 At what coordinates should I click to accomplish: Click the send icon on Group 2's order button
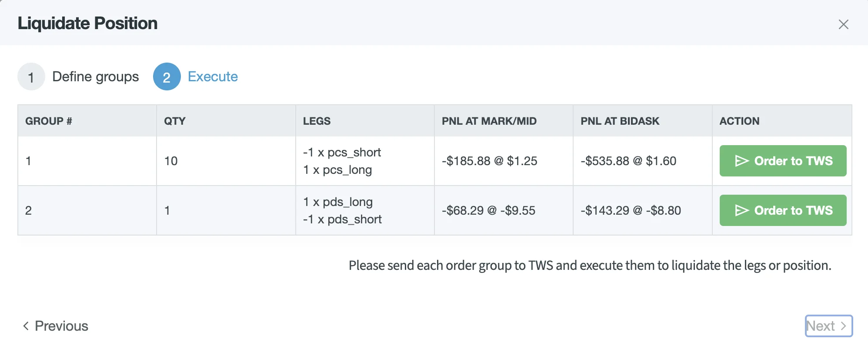[742, 210]
